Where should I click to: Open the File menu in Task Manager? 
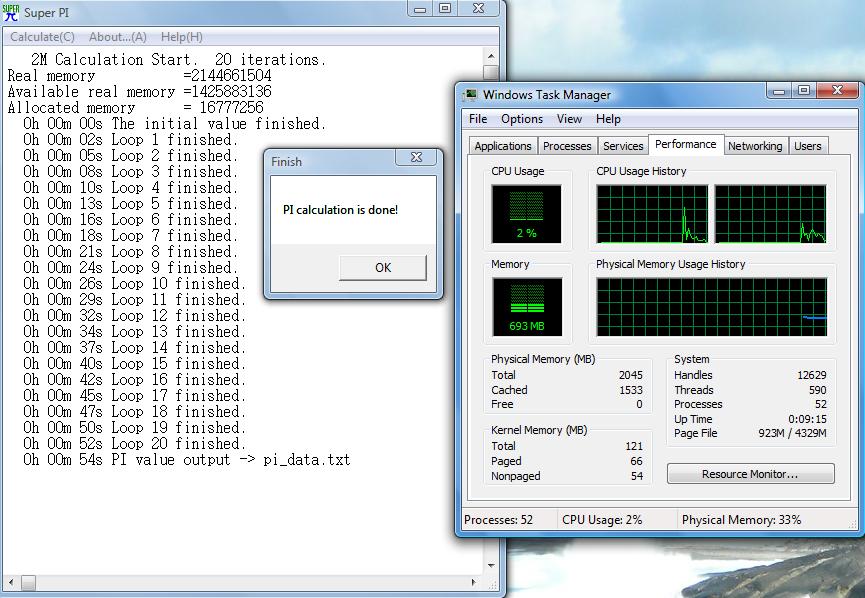pos(478,119)
